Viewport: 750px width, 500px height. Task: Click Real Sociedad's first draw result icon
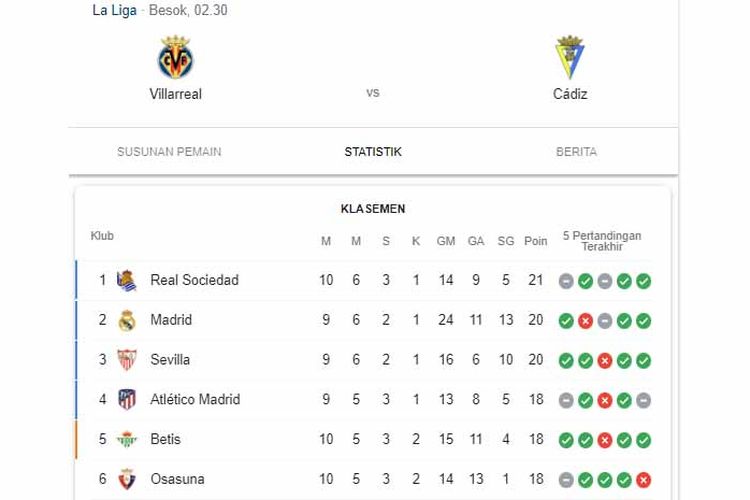pos(566,281)
